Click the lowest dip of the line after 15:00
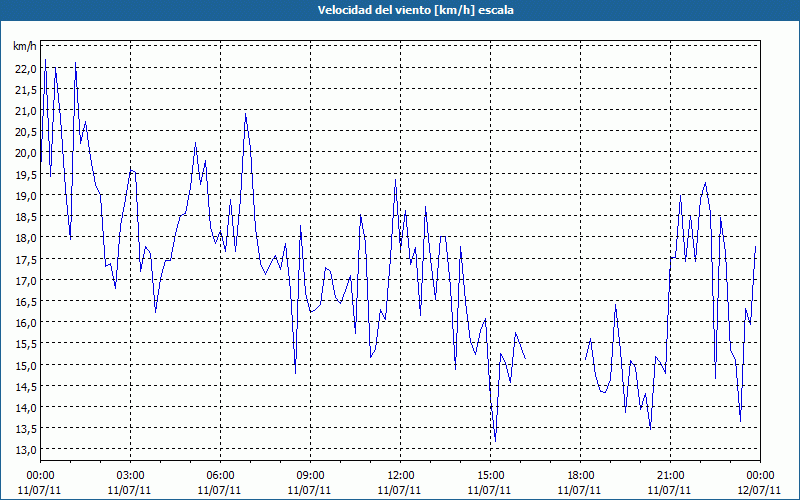This screenshot has width=800, height=500. click(x=495, y=441)
